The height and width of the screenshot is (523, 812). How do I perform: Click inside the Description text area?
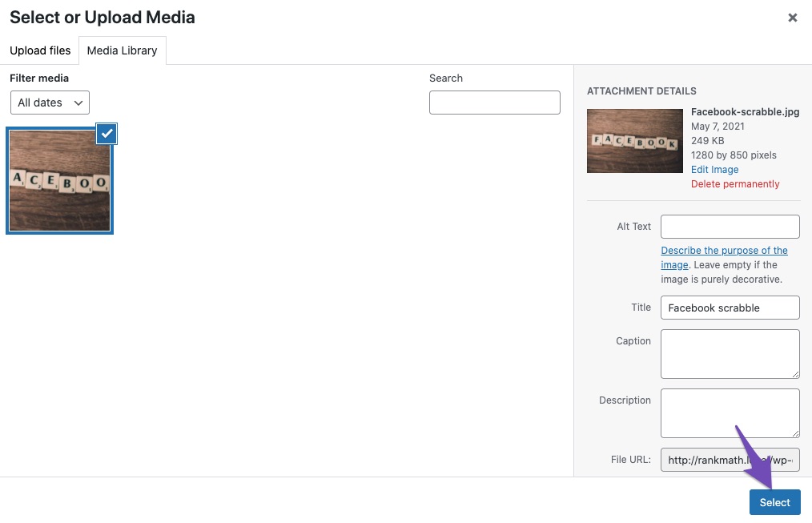click(x=730, y=412)
